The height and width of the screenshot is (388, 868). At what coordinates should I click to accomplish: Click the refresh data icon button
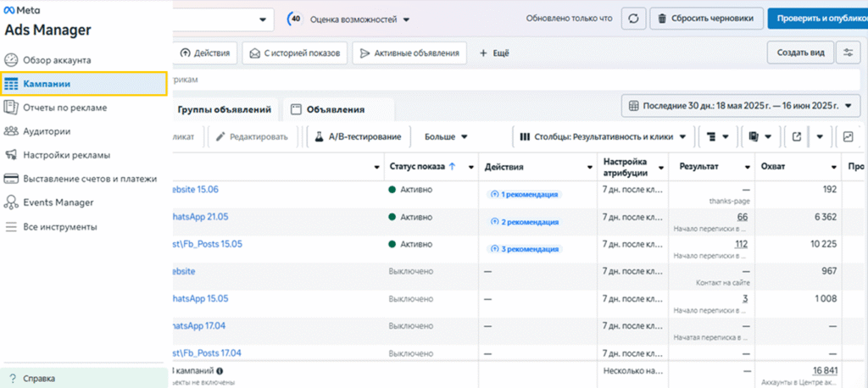pos(634,19)
